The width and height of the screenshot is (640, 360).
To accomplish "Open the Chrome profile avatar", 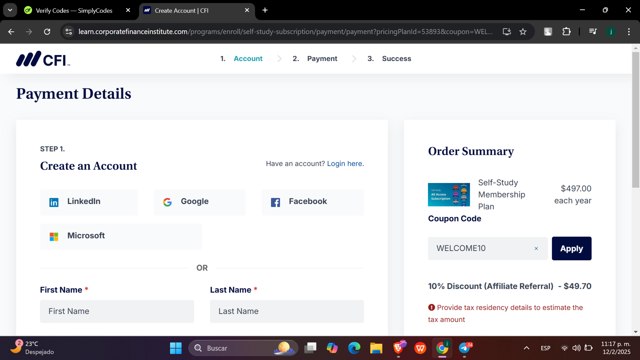I will pyautogui.click(x=611, y=31).
